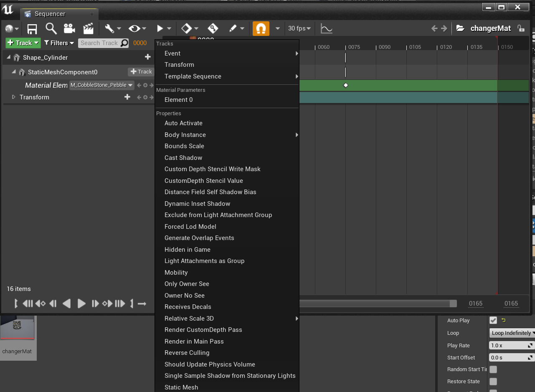Viewport: 535px width, 392px height.
Task: Click the search magnifier icon in toolbar
Action: pyautogui.click(x=51, y=28)
